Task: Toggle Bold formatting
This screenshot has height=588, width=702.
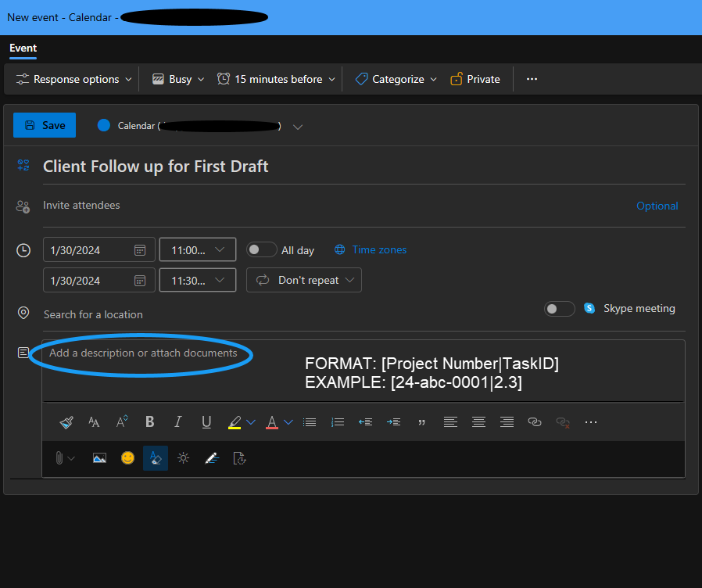Action: pyautogui.click(x=150, y=422)
